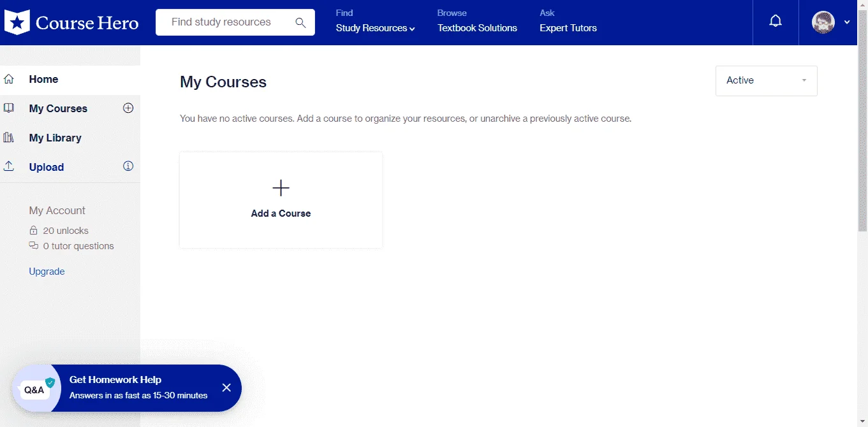The width and height of the screenshot is (868, 427).
Task: Click the Home house icon
Action: 9,79
